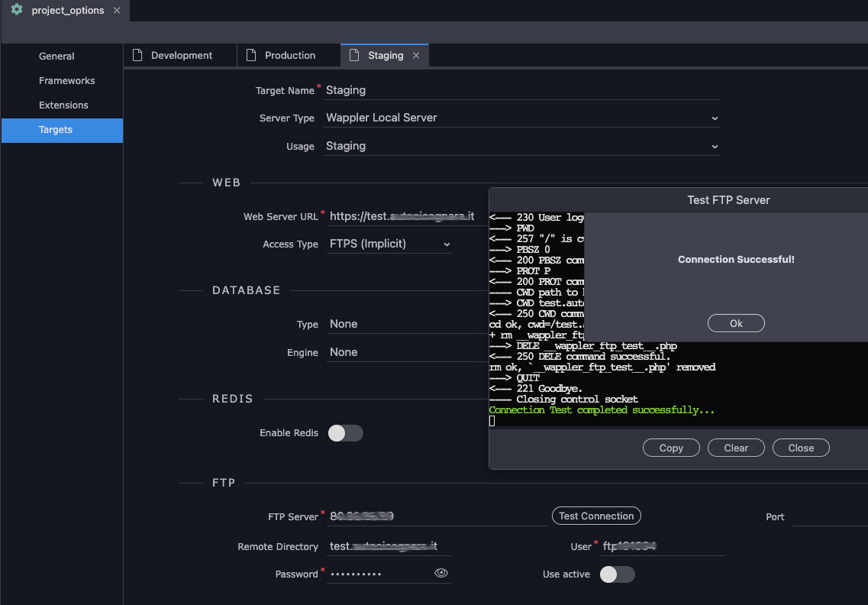This screenshot has height=605, width=868.
Task: Switch to the Development tab
Action: 181,55
